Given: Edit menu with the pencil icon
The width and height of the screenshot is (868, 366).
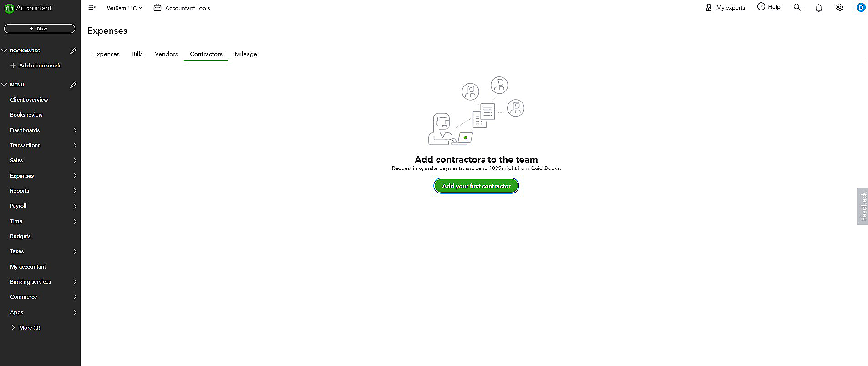Looking at the screenshot, I should coord(73,85).
